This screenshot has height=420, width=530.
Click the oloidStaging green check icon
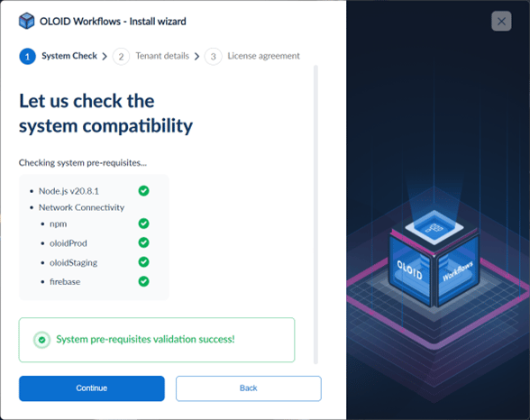tap(143, 262)
